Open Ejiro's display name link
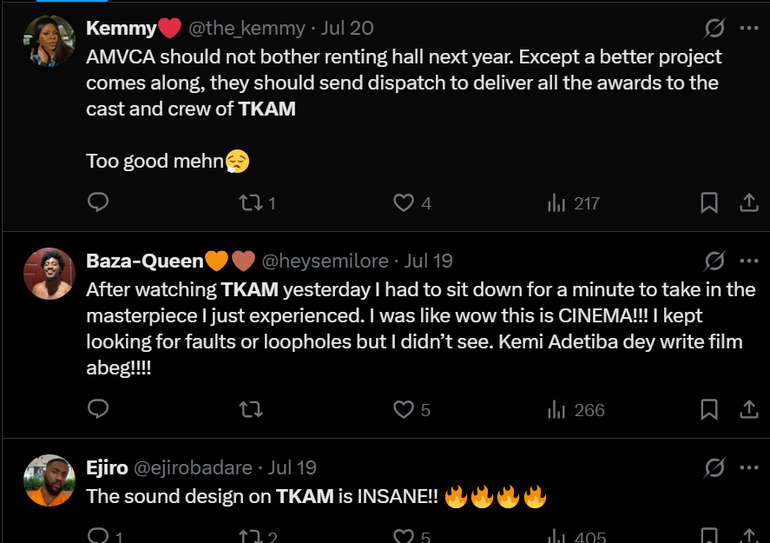 click(105, 467)
